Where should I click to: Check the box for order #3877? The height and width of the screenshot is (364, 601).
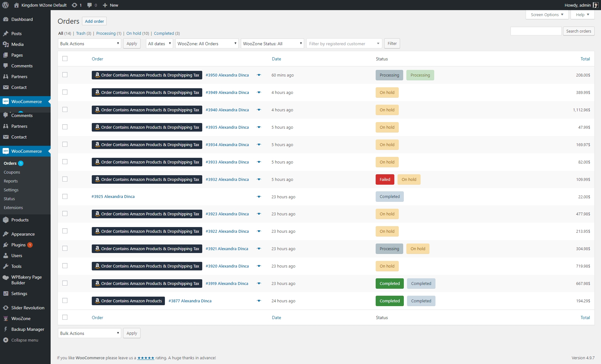point(65,300)
